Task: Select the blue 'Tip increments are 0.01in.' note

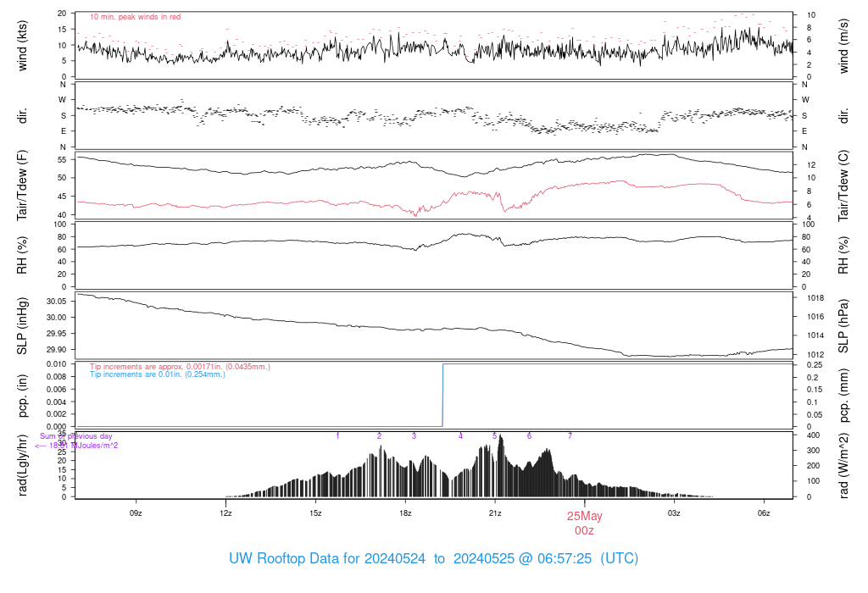Action: (x=157, y=374)
